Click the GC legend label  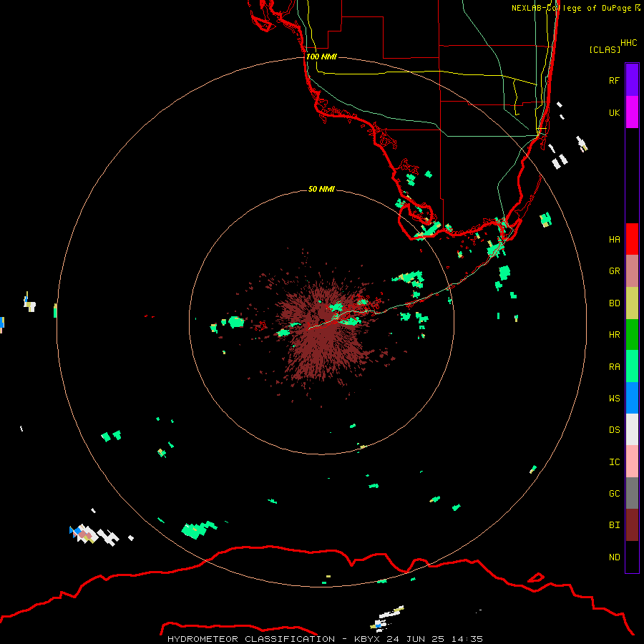pos(614,494)
